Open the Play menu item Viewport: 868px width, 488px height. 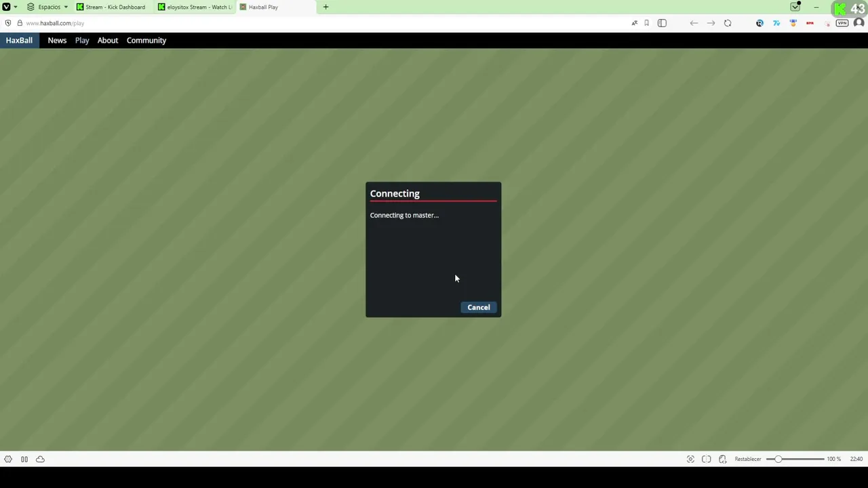(x=82, y=40)
